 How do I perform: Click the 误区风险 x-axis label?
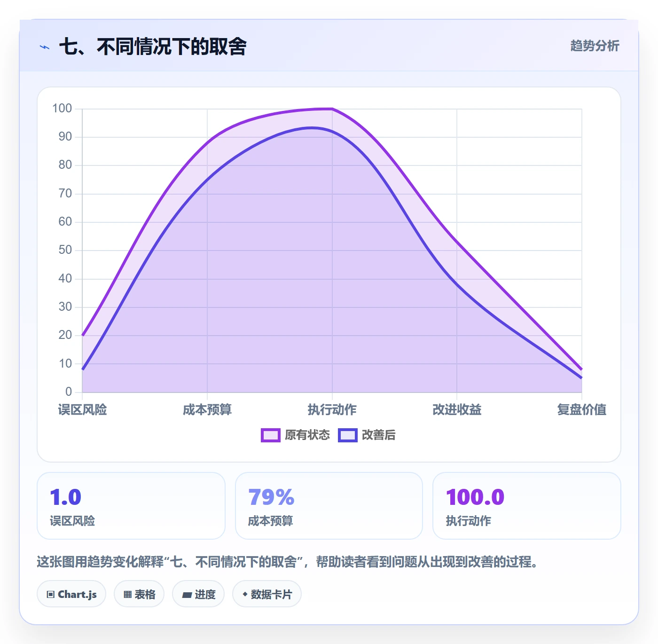tap(82, 410)
